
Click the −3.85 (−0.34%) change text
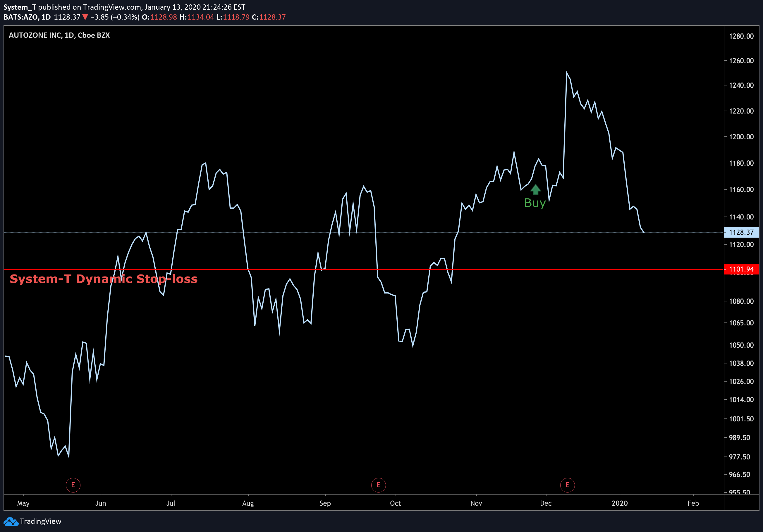coord(115,17)
